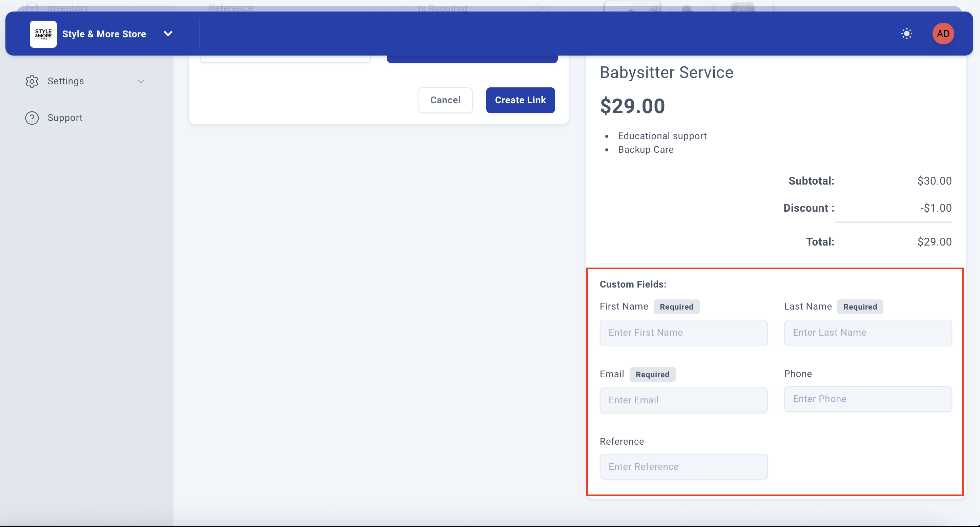Click the Style & More Store name
Viewport: 980px width, 527px height.
(x=104, y=34)
